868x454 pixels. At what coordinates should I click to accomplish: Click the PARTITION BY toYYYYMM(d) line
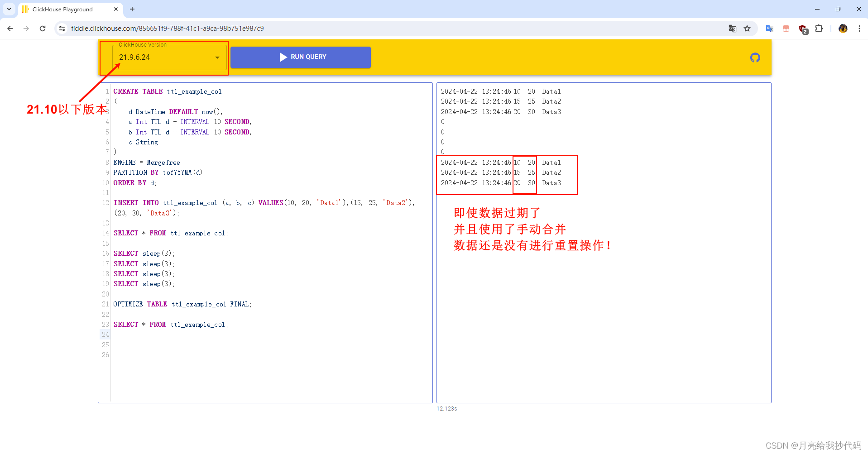pos(158,172)
